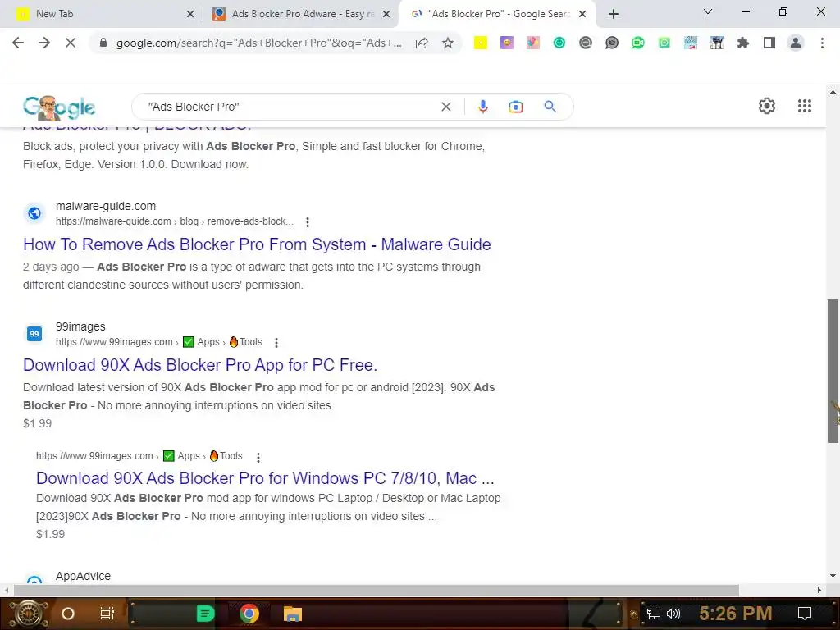840x630 pixels.
Task: Open more options for first 99images result
Action: [276, 342]
